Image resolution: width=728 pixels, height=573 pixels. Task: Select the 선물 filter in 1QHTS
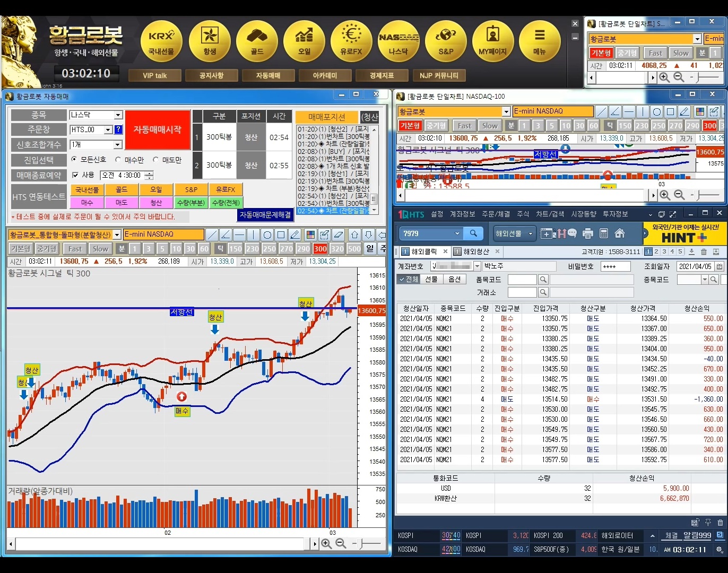pyautogui.click(x=431, y=279)
